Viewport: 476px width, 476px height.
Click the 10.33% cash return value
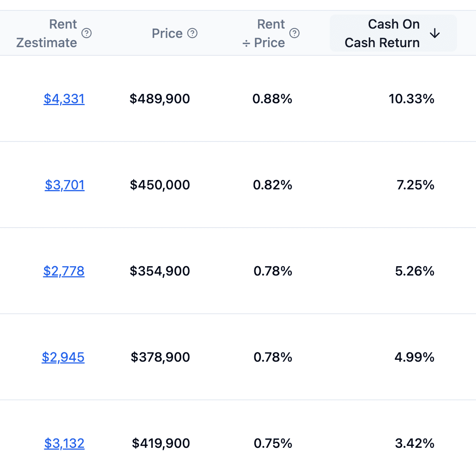[411, 99]
